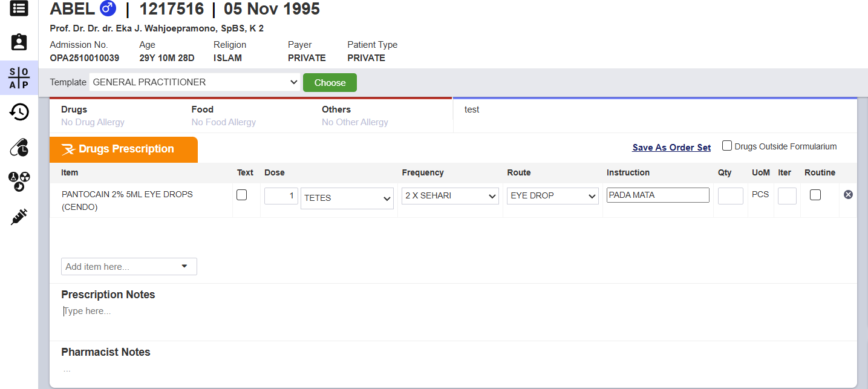Expand the TETES dose unit dropdown

(347, 198)
